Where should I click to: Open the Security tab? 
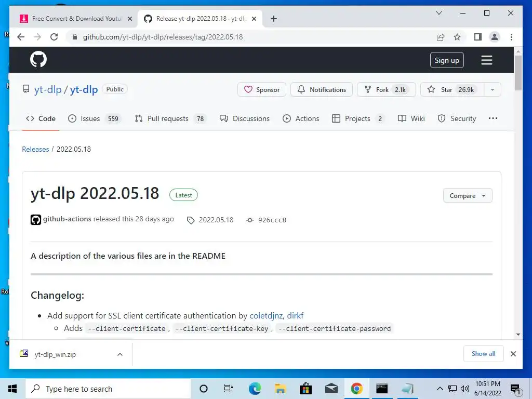(x=457, y=118)
